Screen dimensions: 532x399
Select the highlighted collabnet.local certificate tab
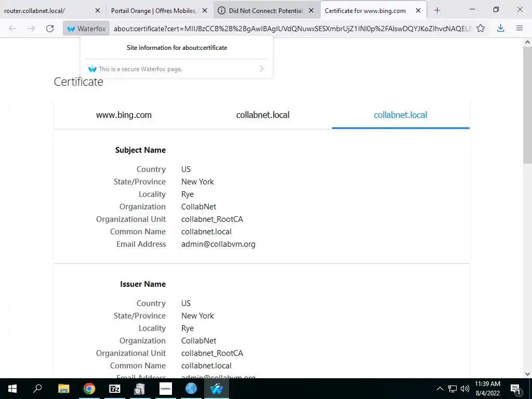click(401, 115)
